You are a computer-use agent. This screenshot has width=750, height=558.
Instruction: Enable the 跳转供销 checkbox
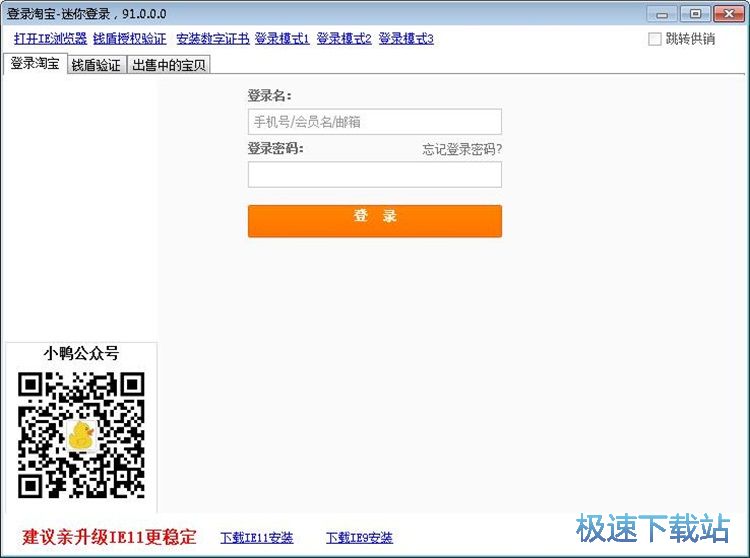654,39
